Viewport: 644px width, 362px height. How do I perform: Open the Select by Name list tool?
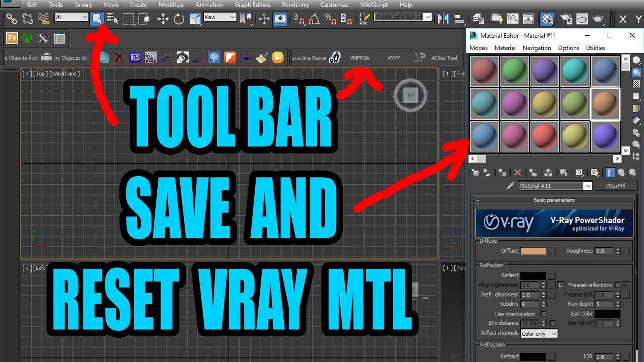112,19
